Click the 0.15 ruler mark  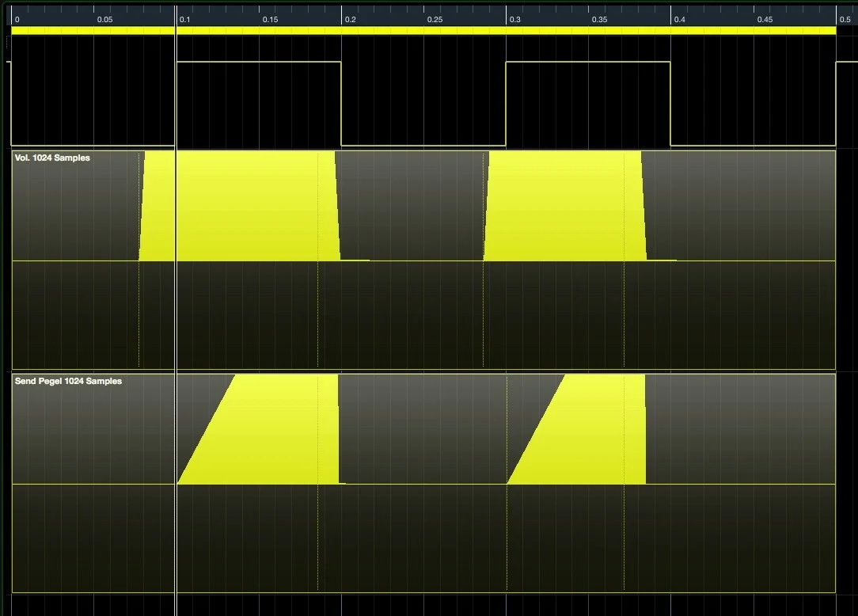pos(270,19)
